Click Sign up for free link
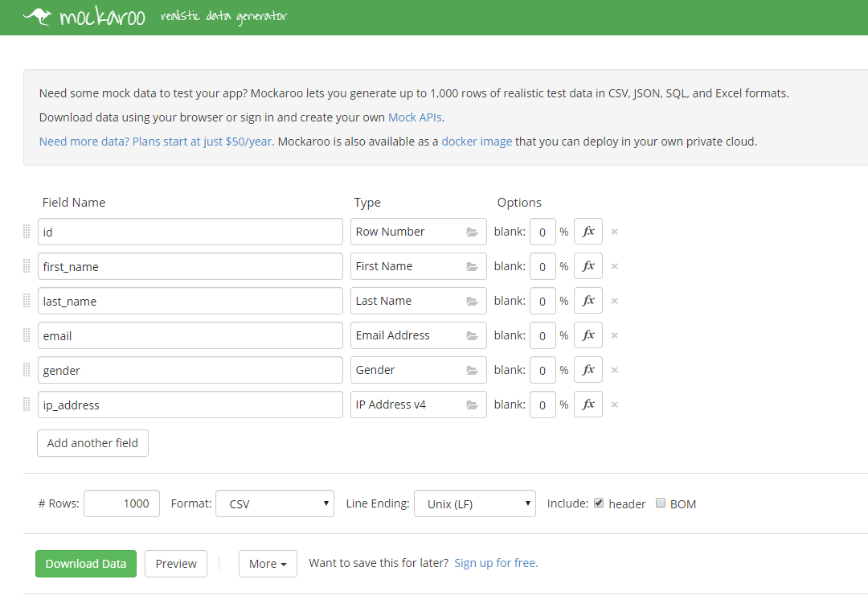This screenshot has height=604, width=868. click(496, 563)
